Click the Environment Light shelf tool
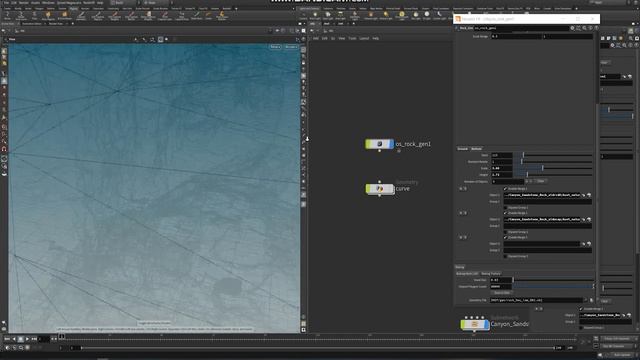640x360 pixels. (x=402, y=16)
